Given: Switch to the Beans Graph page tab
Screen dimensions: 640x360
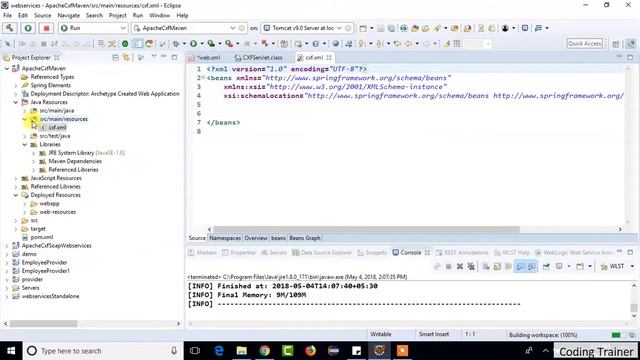Looking at the screenshot, I should [305, 238].
